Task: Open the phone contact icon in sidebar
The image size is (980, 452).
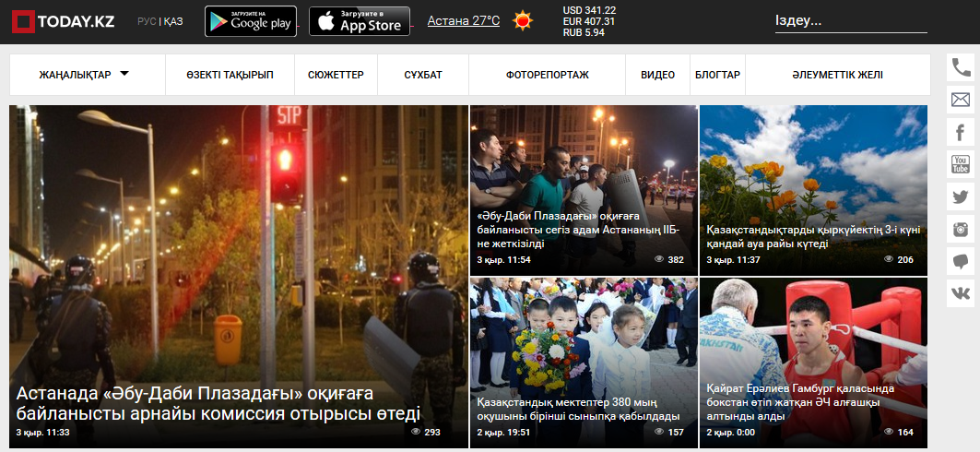Action: point(960,67)
